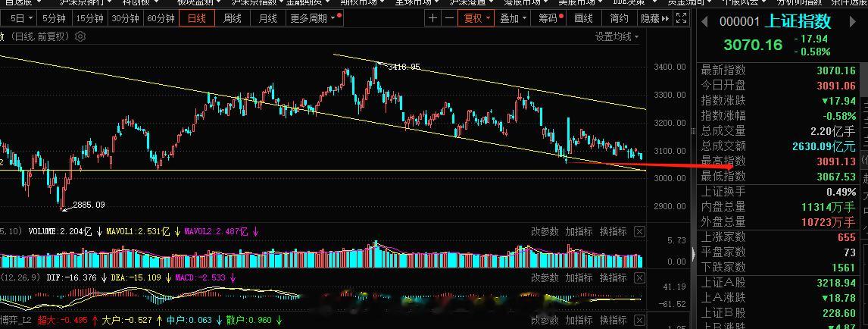Click 外盘总量 value 10723万手

pyautogui.click(x=828, y=222)
